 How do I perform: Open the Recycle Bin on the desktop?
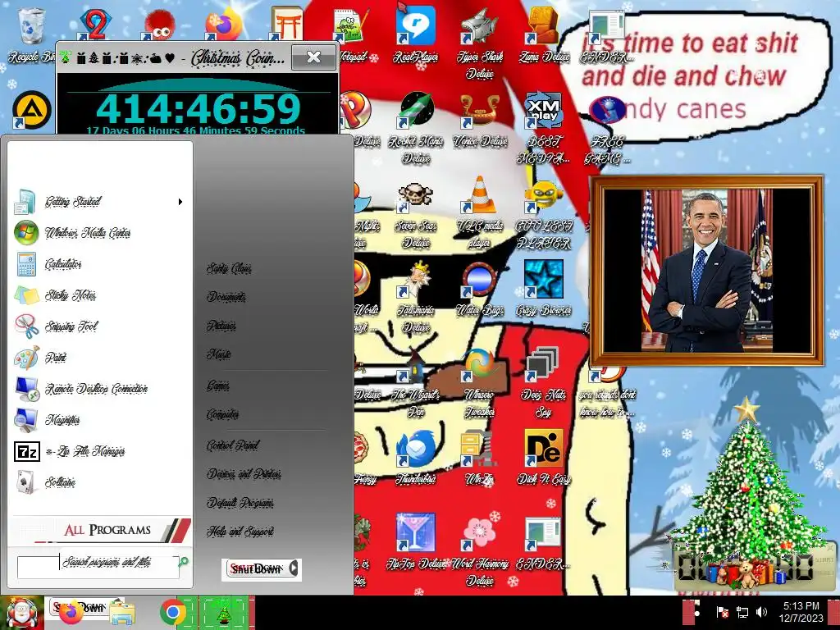tap(31, 34)
